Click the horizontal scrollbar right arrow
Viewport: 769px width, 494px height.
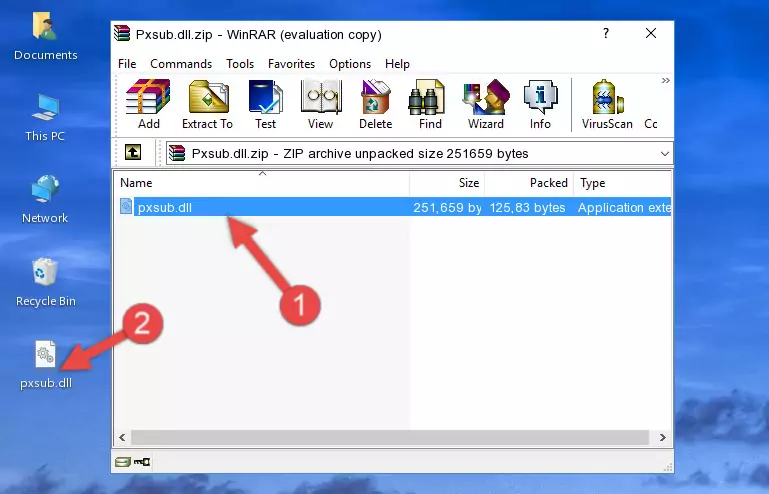663,437
